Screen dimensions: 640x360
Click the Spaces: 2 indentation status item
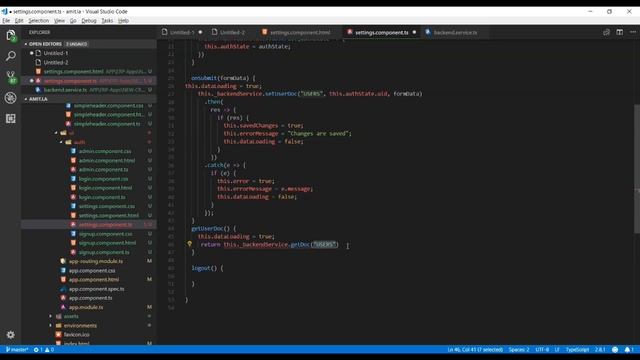click(519, 350)
